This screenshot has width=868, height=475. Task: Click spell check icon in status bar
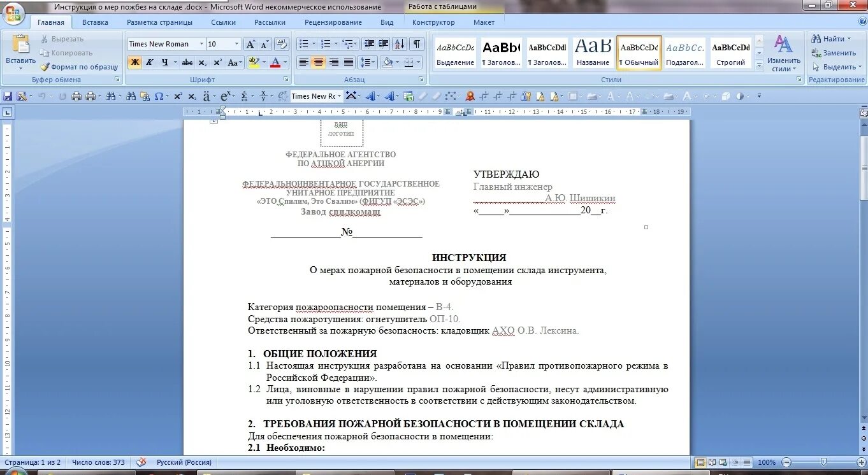[x=141, y=462]
